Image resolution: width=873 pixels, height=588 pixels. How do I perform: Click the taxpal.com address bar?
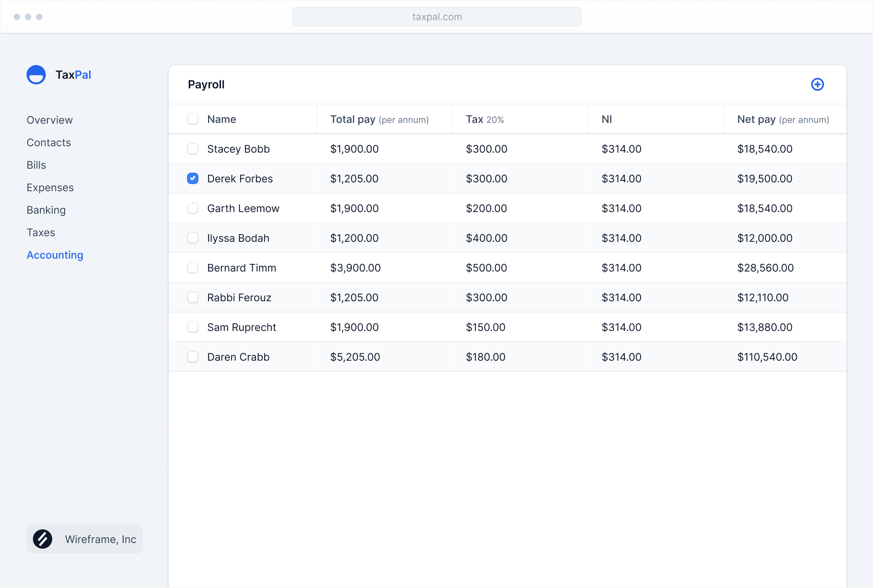(436, 16)
